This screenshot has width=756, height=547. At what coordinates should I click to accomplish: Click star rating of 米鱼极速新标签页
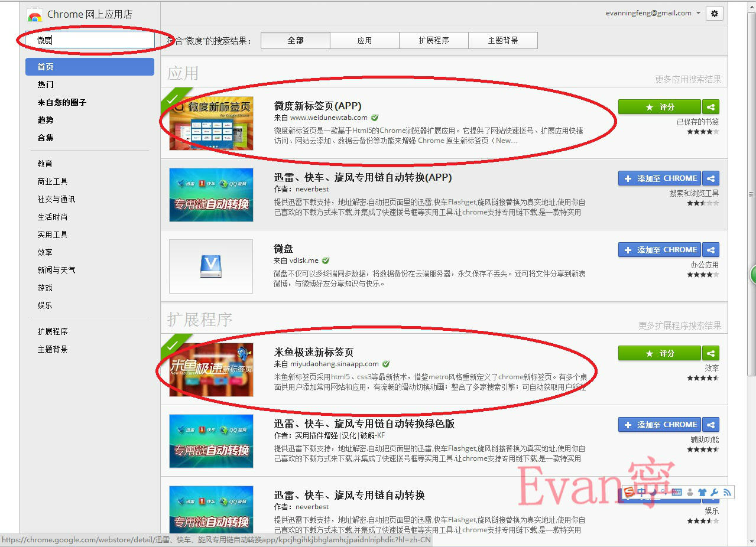click(x=703, y=378)
